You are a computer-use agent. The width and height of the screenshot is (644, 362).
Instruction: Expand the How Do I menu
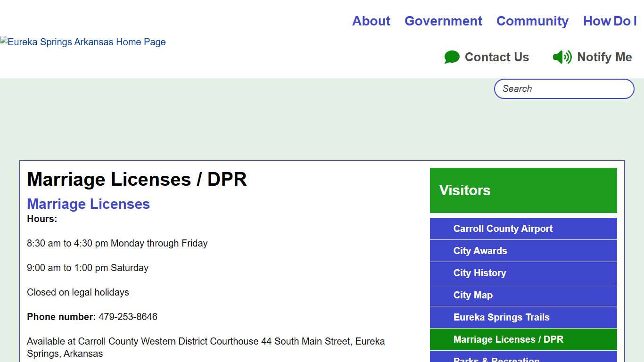pos(610,21)
